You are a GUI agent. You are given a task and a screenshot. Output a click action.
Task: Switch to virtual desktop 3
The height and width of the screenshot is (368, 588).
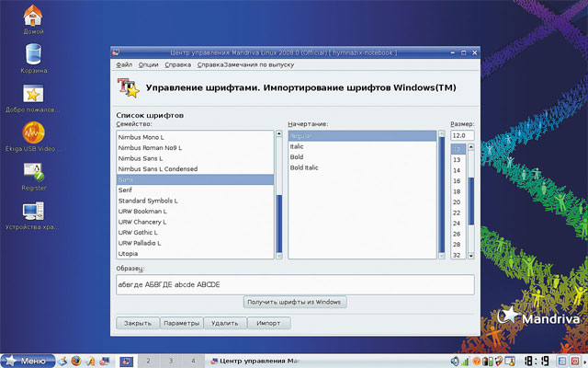(171, 361)
